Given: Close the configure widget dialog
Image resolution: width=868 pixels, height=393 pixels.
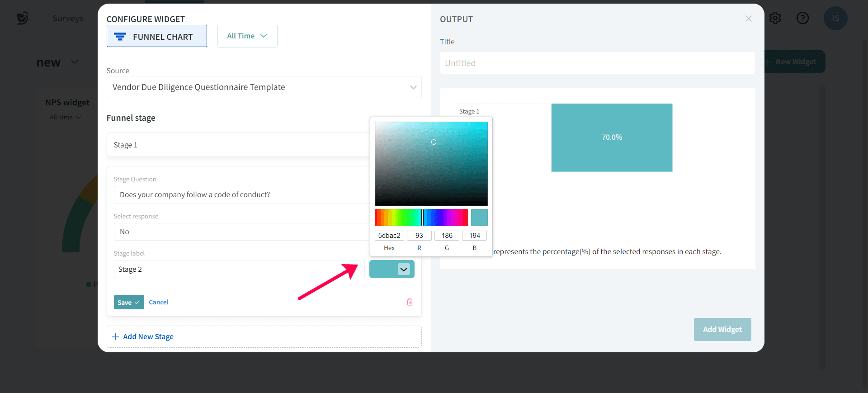Looking at the screenshot, I should pos(749,19).
